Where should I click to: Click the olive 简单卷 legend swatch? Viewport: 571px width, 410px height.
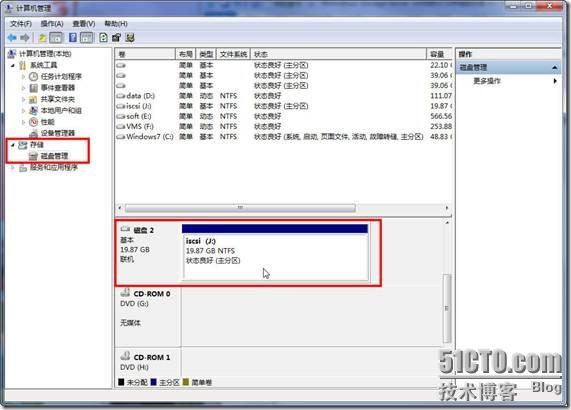(x=186, y=382)
